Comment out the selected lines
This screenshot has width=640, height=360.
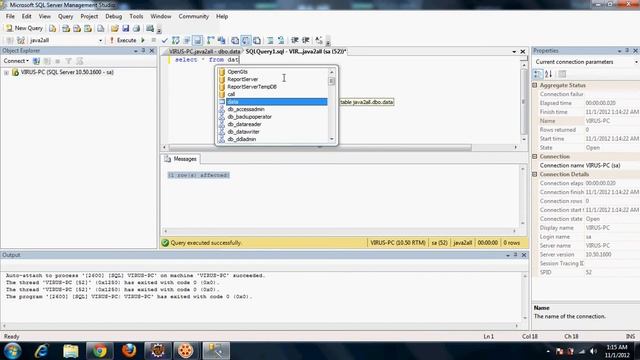click(270, 40)
